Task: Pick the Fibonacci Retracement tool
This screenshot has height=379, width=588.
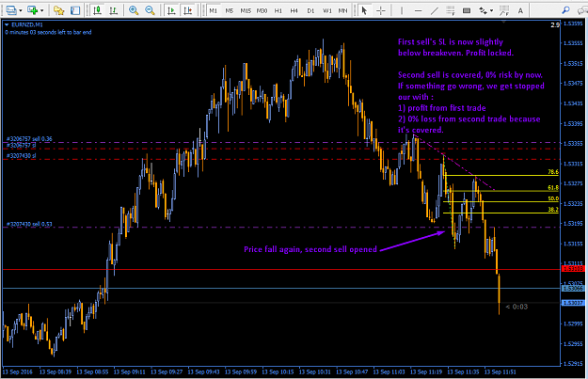Action: pyautogui.click(x=451, y=10)
